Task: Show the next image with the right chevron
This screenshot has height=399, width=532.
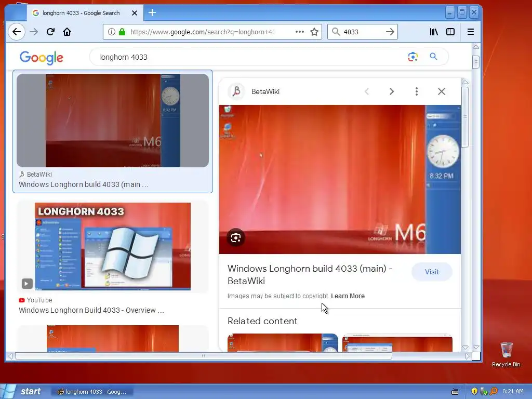Action: (392, 91)
